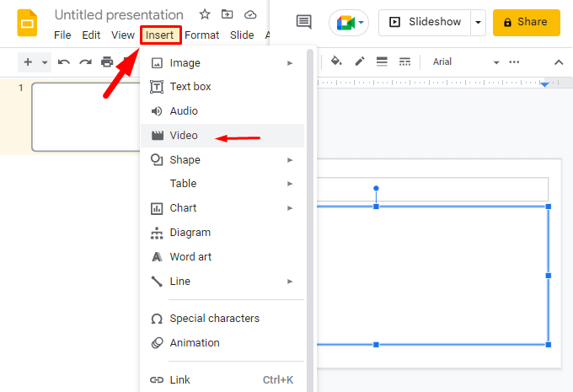Image resolution: width=573 pixels, height=392 pixels.
Task: Expand new slide layout dropdown arrow
Action: [45, 62]
